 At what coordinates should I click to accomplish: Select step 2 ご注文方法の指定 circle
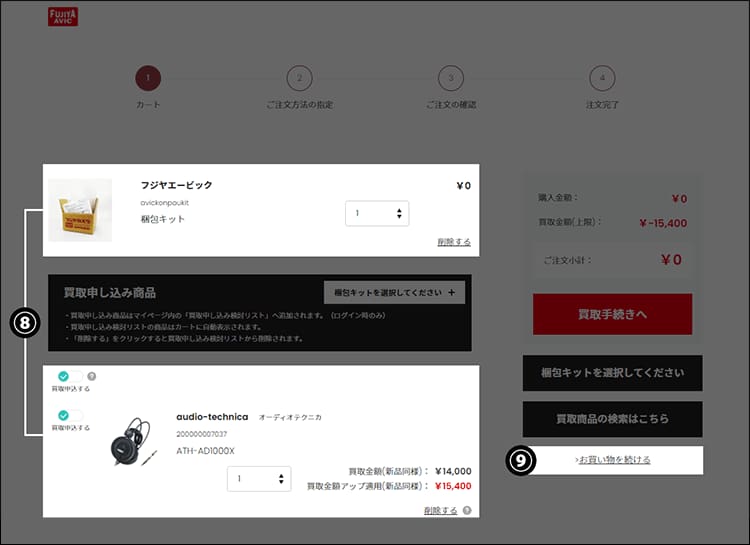pyautogui.click(x=299, y=78)
